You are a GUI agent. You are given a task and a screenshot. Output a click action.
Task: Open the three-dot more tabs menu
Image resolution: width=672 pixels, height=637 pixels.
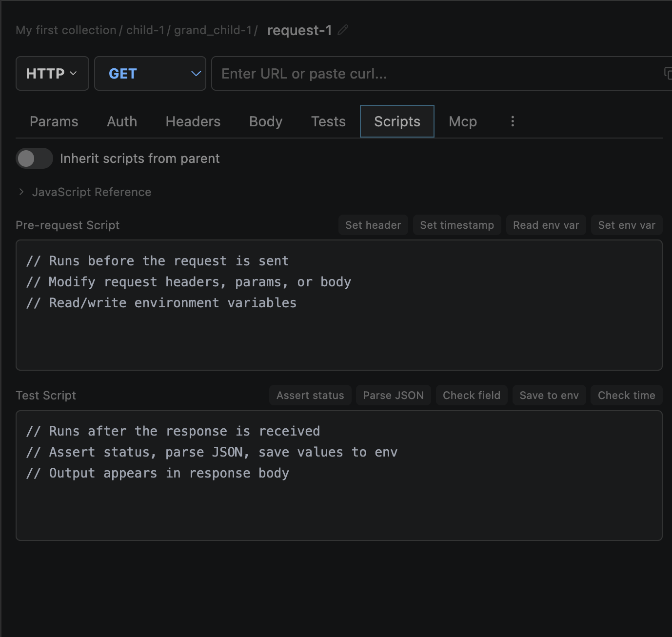click(512, 121)
